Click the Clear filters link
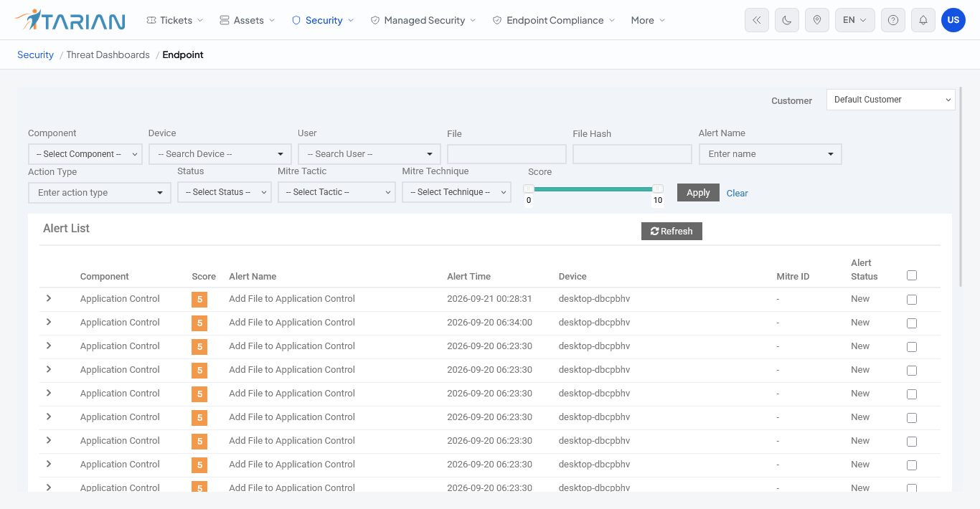The width and height of the screenshot is (980, 509). pyautogui.click(x=737, y=193)
